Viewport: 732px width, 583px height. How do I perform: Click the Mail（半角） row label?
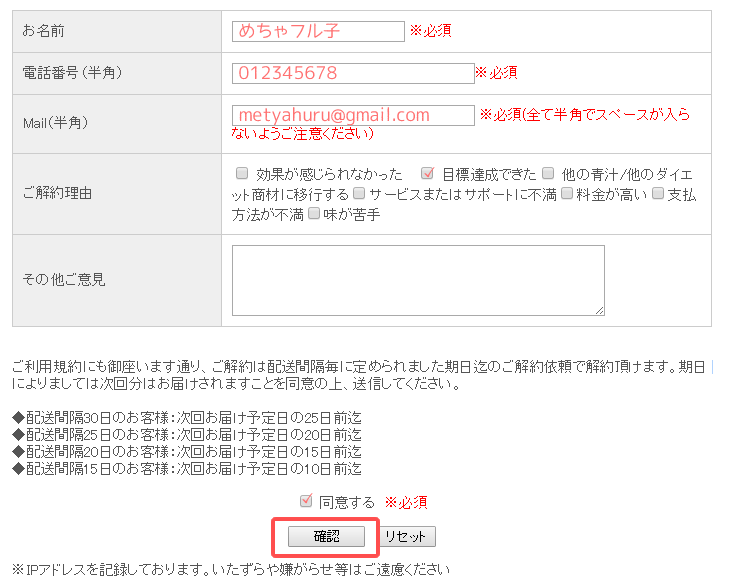coord(56,123)
